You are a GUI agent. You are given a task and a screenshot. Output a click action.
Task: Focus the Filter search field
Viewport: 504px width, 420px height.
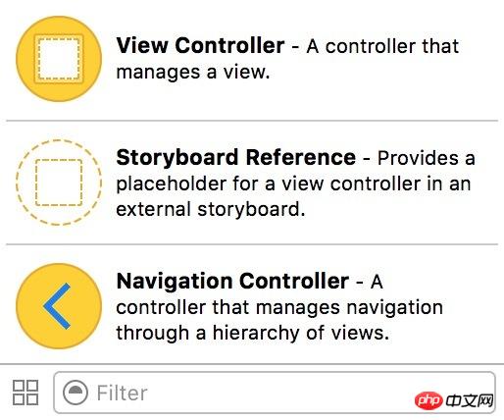[x=275, y=393]
